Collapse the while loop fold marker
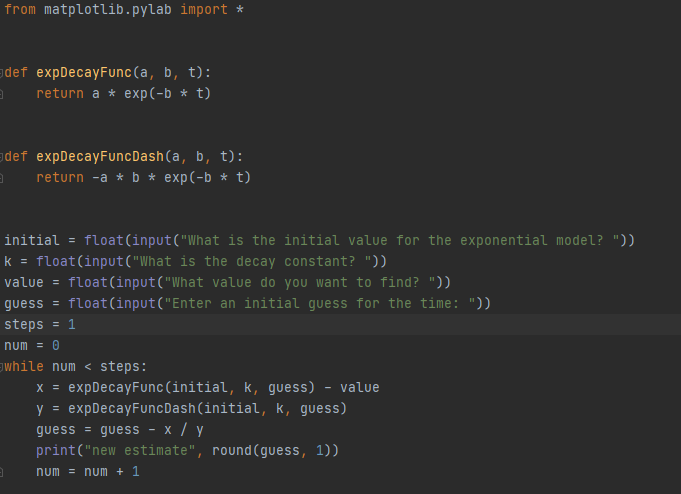The height and width of the screenshot is (494, 681). pos(2,367)
